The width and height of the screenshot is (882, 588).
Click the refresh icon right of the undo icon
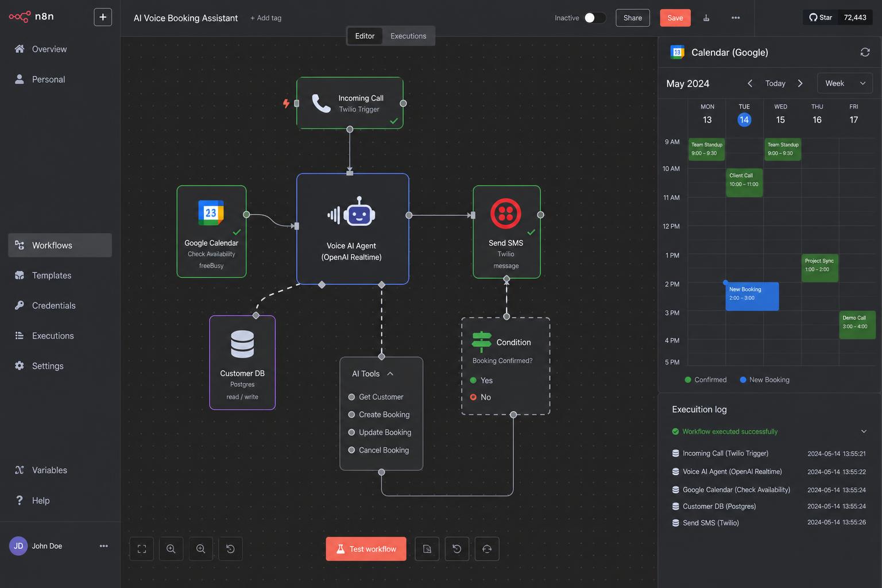487,549
